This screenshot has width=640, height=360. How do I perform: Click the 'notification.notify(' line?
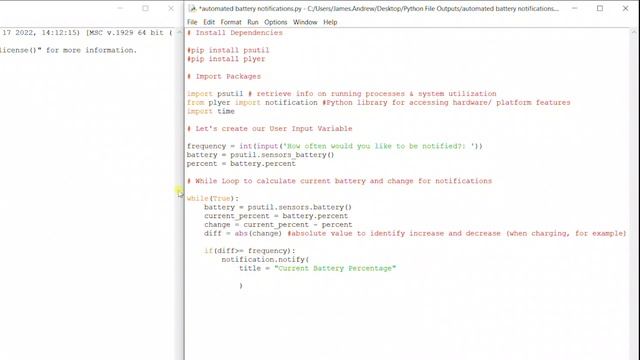click(x=265, y=260)
